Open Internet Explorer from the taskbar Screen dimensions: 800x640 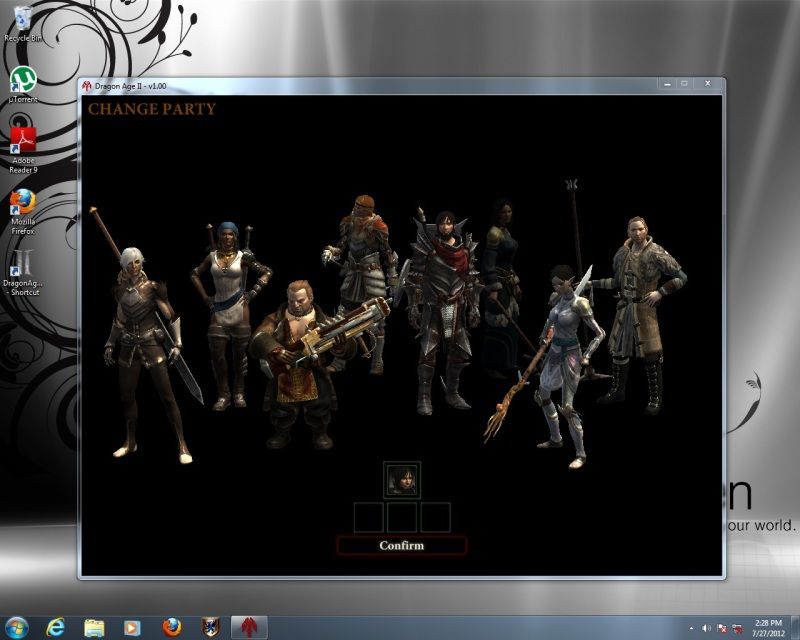[x=58, y=627]
